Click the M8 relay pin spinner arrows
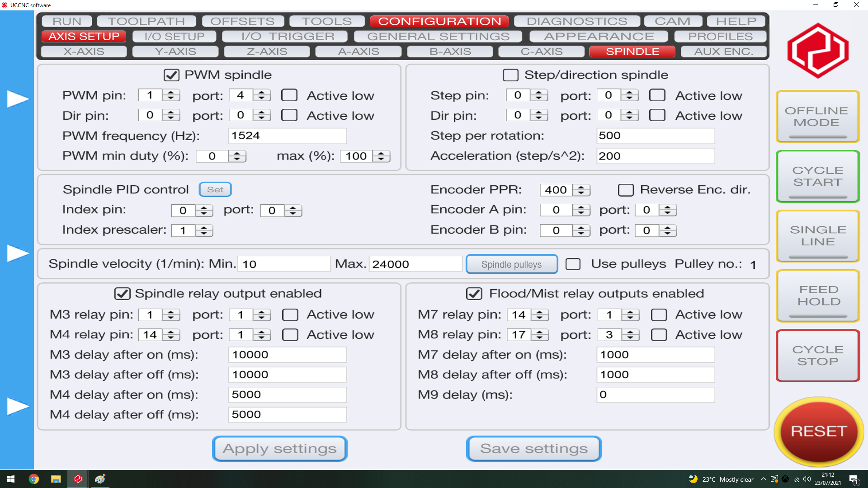The width and height of the screenshot is (868, 488). [x=539, y=335]
